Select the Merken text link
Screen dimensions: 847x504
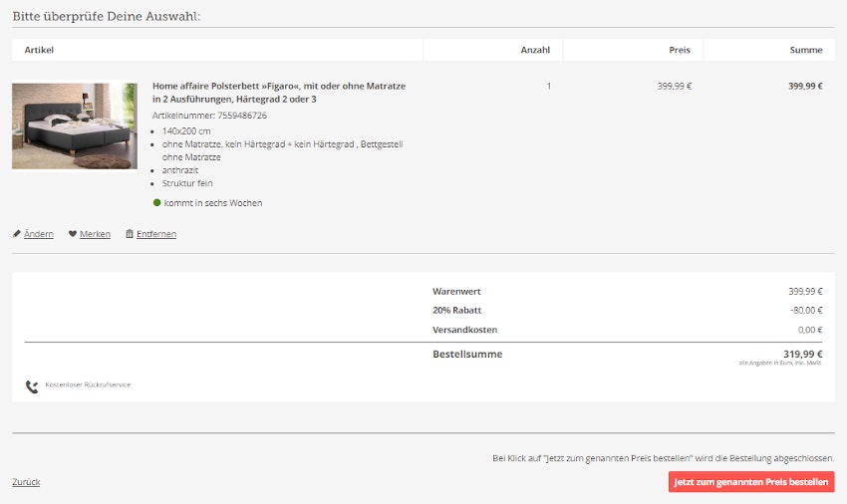pyautogui.click(x=95, y=234)
